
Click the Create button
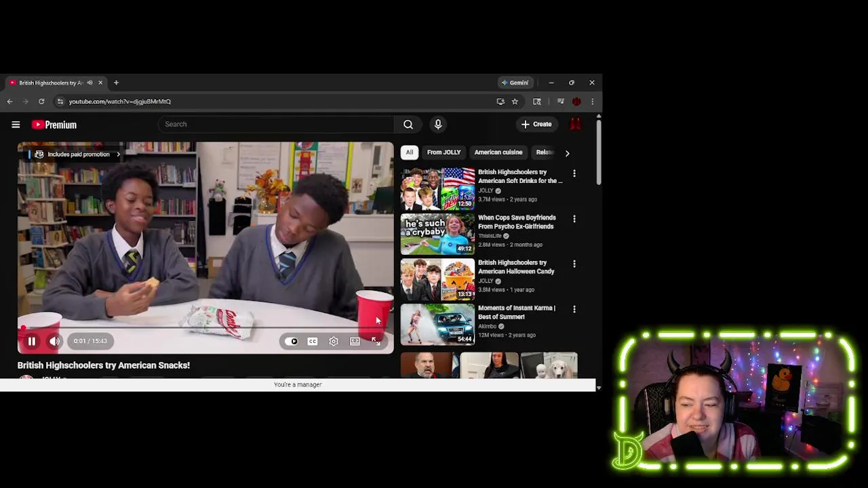(x=536, y=124)
